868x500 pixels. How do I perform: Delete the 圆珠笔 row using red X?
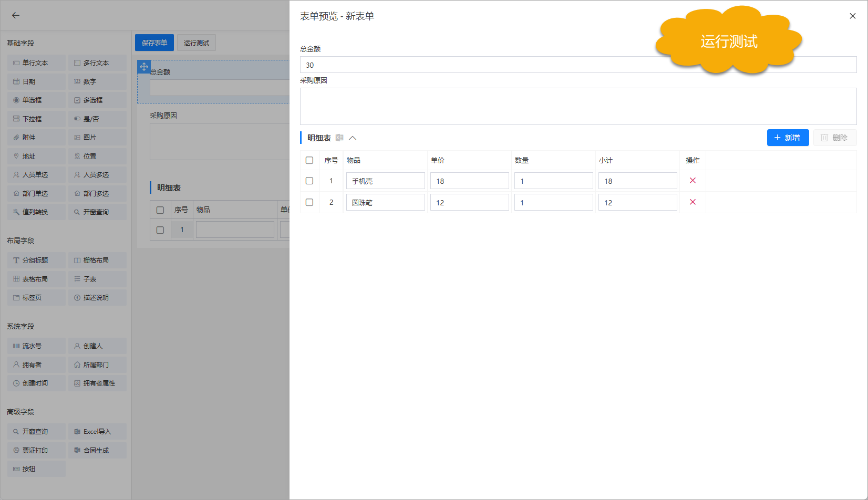pos(693,202)
